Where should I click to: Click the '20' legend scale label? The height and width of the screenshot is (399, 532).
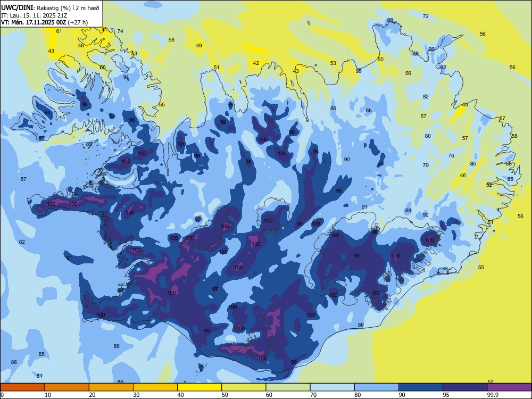(x=92, y=395)
